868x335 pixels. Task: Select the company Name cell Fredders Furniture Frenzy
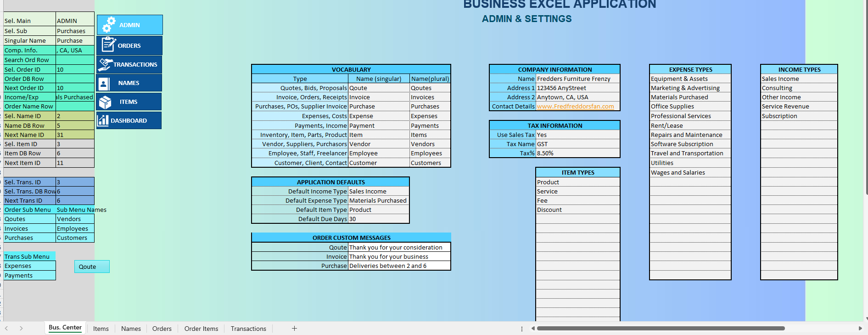click(x=578, y=79)
